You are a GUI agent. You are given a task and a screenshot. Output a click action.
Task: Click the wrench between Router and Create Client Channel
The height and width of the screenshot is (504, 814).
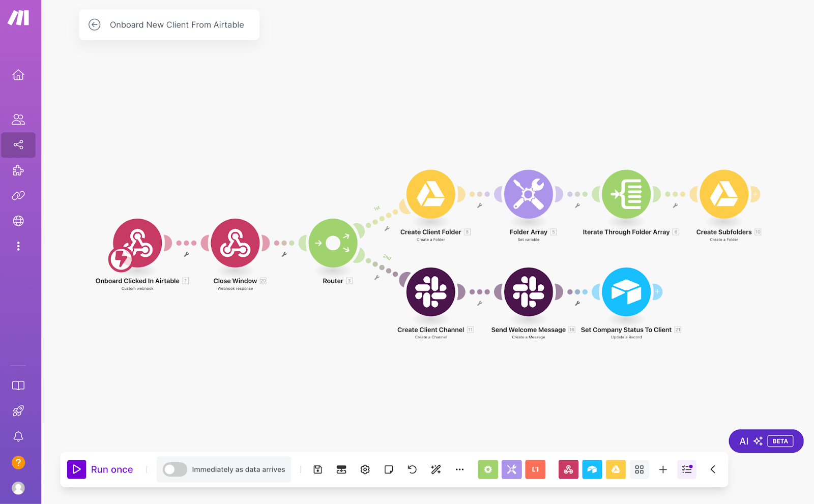(x=377, y=278)
